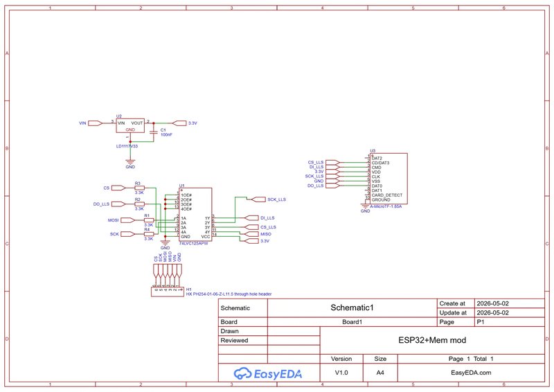Click the A-MicroTF-1.85A part name text
This screenshot has height=392, width=554.
[x=386, y=206]
